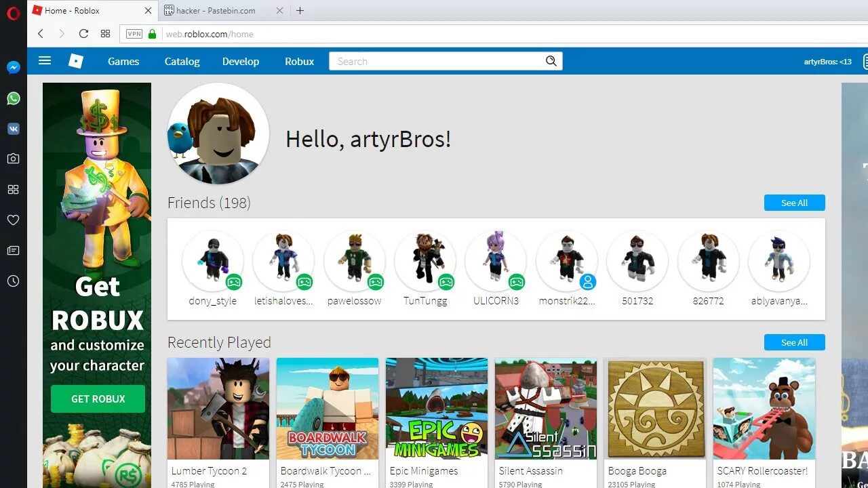Open VK in the Opera sidebar
Image resolution: width=868 pixels, height=488 pixels.
pyautogui.click(x=13, y=129)
